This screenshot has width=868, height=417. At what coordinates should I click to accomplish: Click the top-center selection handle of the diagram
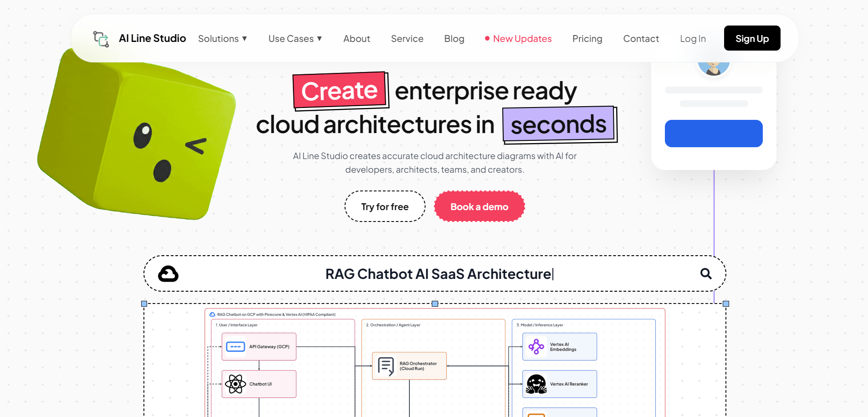pos(435,304)
